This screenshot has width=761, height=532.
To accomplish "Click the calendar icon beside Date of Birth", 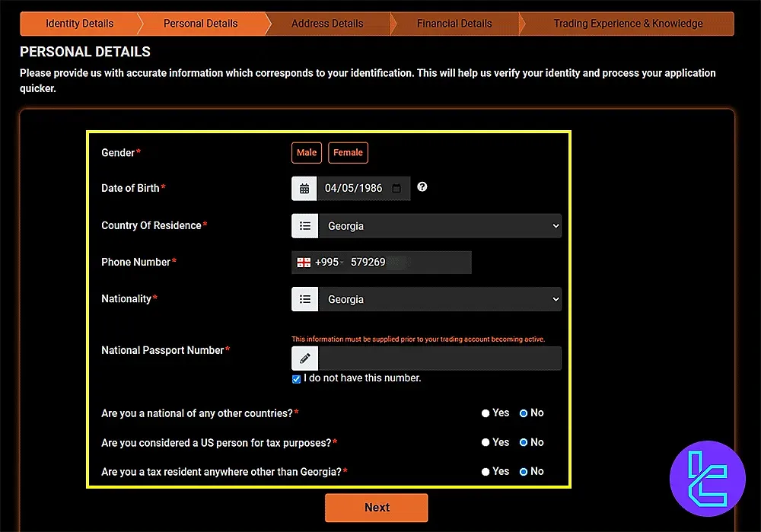I will pos(304,189).
